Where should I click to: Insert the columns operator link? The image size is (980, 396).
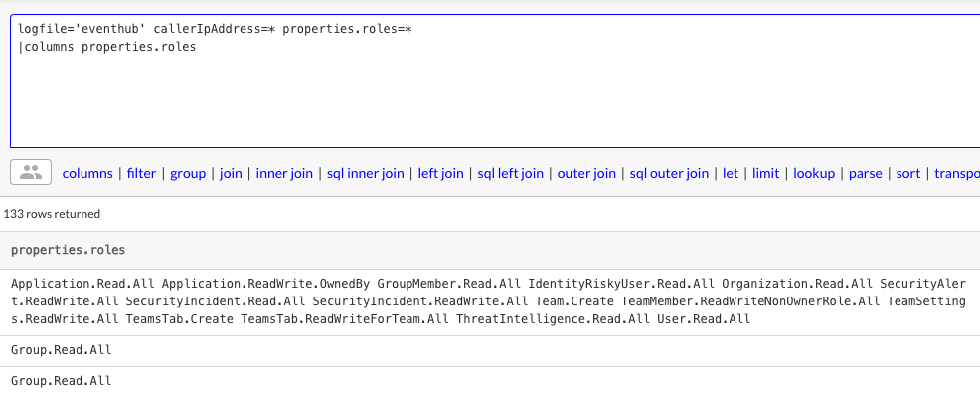pos(87,173)
